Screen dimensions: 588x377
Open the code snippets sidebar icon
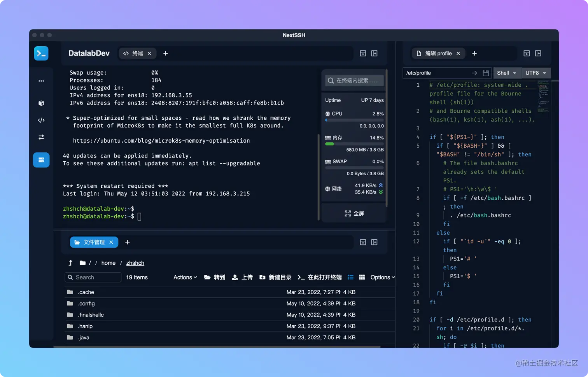(x=41, y=120)
